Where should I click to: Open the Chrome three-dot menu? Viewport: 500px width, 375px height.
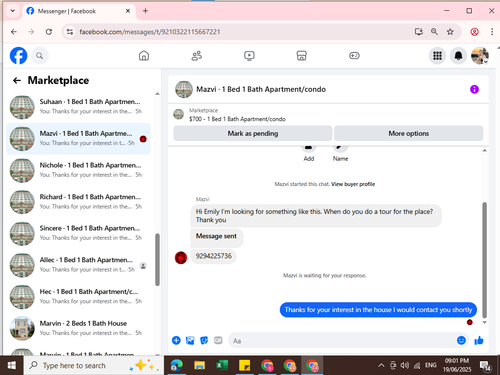click(492, 32)
